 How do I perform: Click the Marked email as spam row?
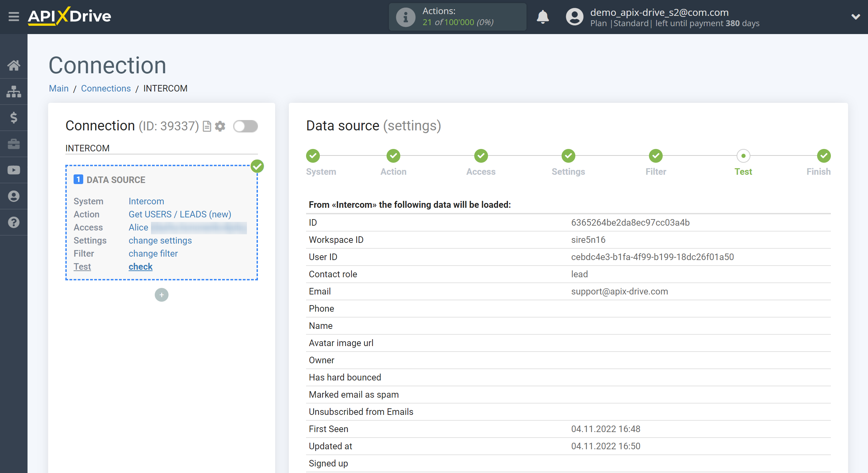pyautogui.click(x=568, y=395)
